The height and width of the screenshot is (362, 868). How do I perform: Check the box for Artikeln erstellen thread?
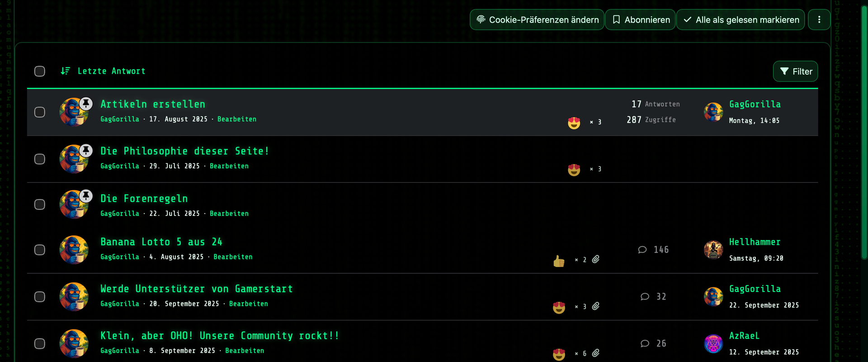(x=40, y=112)
